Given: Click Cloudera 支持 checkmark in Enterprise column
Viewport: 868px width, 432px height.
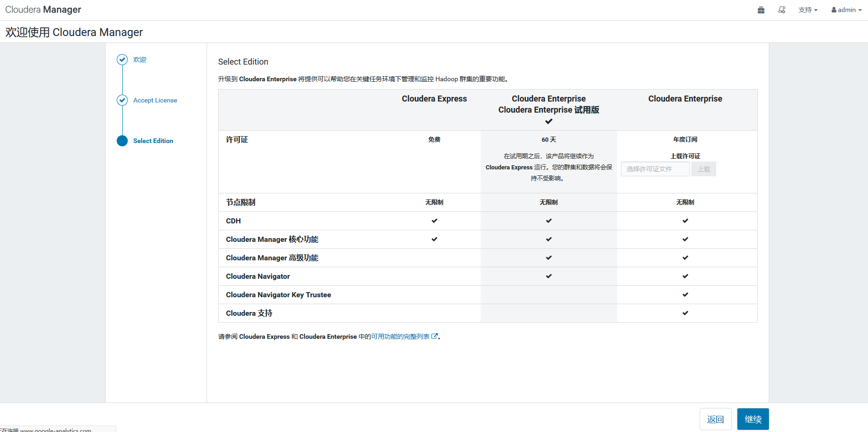Looking at the screenshot, I should (685, 313).
